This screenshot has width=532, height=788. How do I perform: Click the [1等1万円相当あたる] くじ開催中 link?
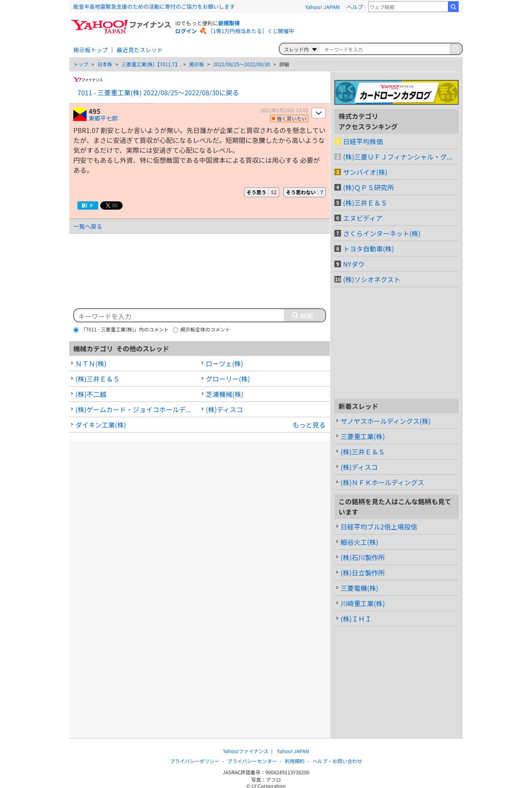pos(251,31)
